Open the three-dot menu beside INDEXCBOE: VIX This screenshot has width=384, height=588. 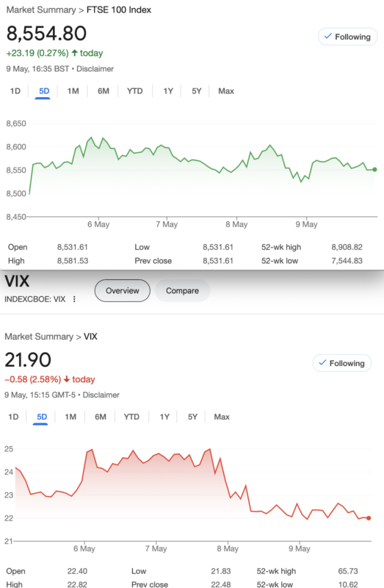click(74, 299)
